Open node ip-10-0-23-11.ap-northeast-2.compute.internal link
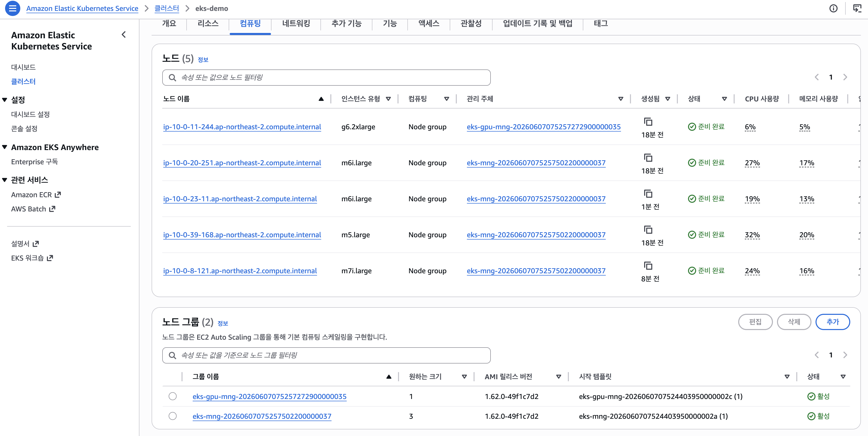 coord(240,199)
